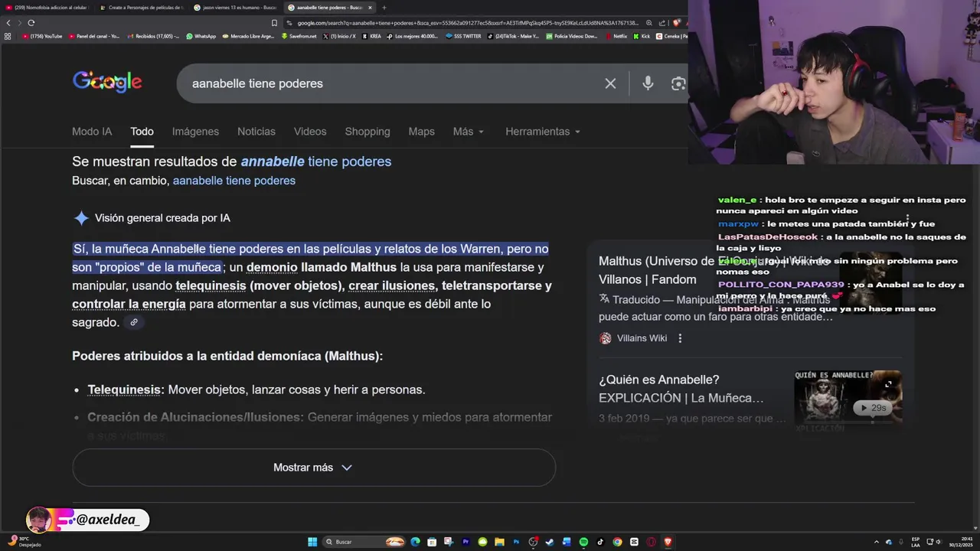Go back with browser back arrow
The height and width of the screenshot is (551, 980).
(x=9, y=23)
